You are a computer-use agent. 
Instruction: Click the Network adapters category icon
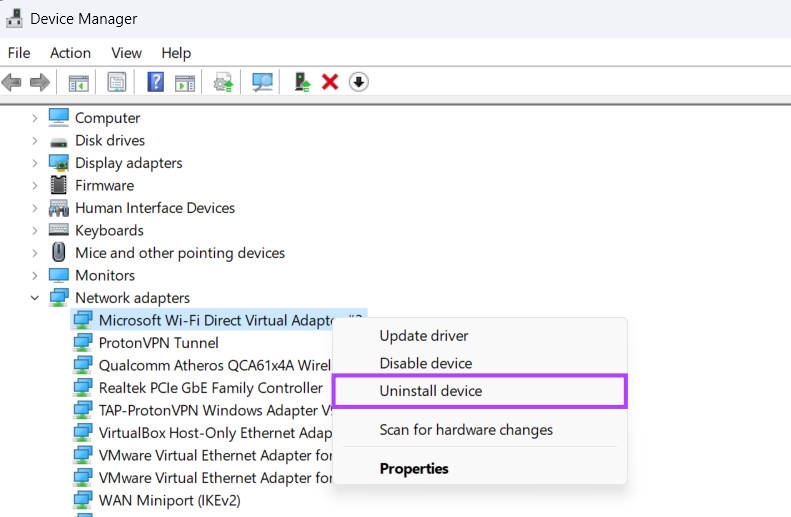(59, 297)
